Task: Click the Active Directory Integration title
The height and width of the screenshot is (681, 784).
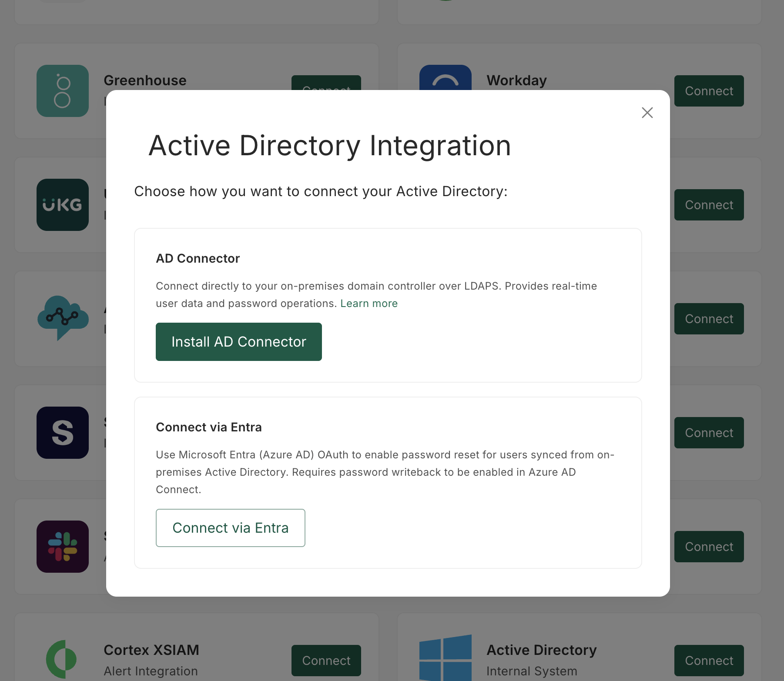Action: coord(330,146)
